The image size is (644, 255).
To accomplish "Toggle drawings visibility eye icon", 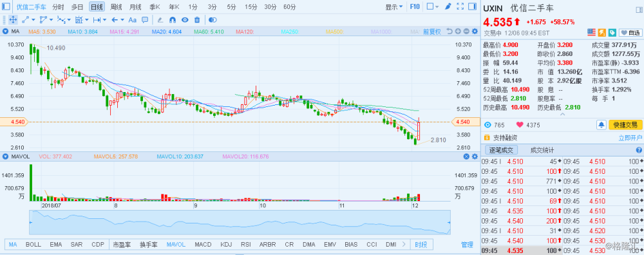I will [x=185, y=20].
